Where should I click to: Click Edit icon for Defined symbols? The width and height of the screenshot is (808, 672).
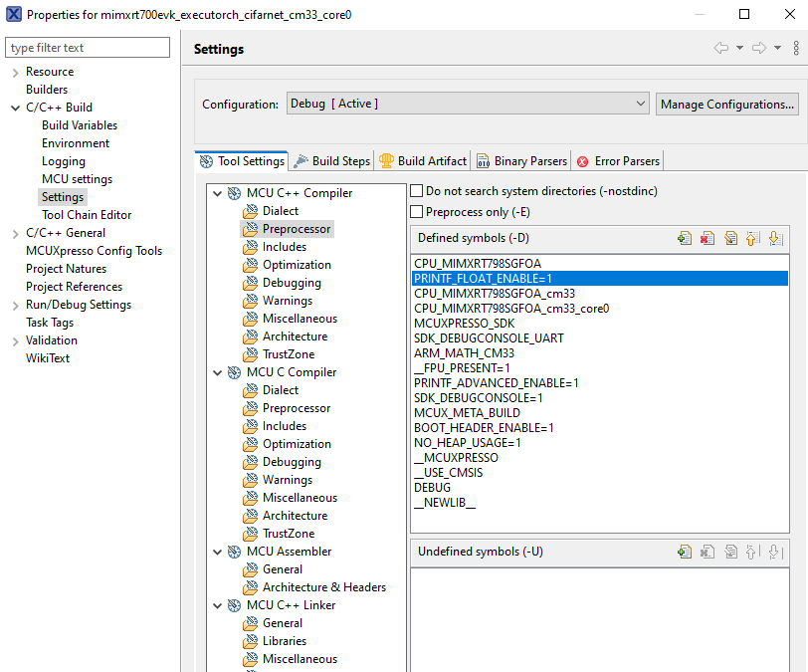point(730,238)
